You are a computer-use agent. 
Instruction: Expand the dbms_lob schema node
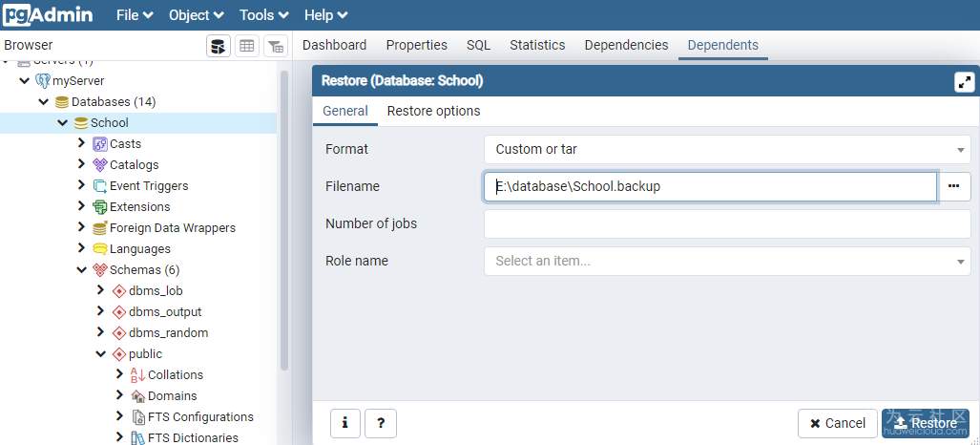(100, 291)
